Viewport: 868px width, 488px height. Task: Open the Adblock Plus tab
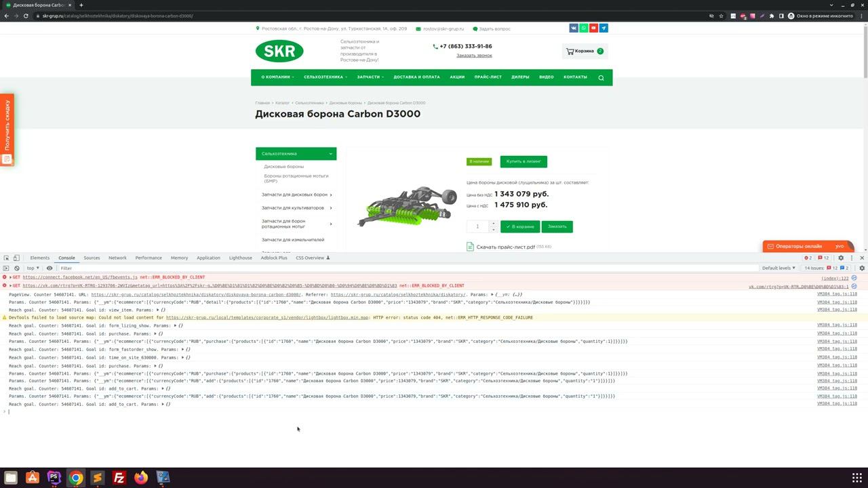(274, 258)
